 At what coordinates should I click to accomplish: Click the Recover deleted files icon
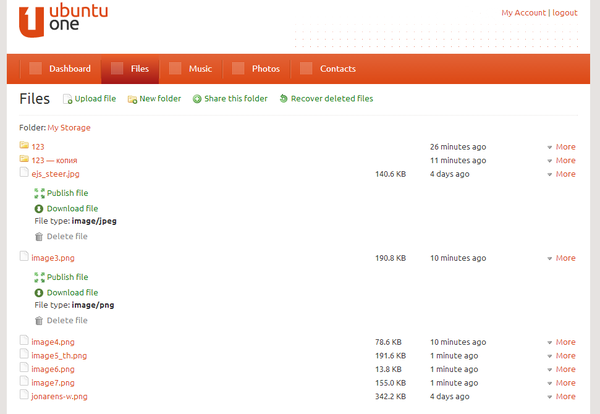click(x=284, y=99)
